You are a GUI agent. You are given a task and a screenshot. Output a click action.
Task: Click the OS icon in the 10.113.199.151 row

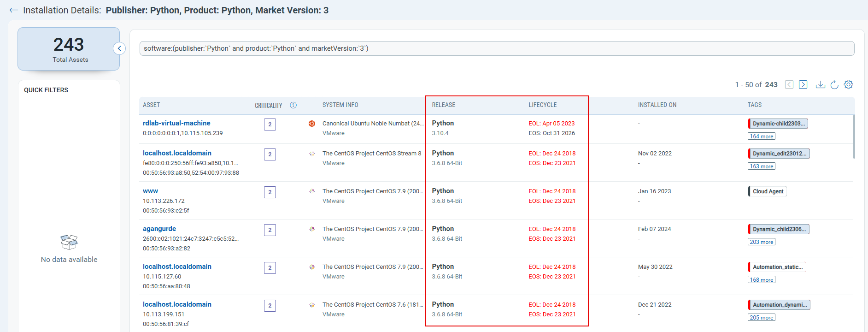(312, 305)
